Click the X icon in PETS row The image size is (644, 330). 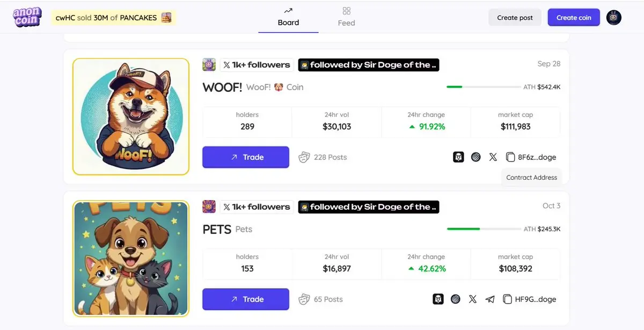click(472, 299)
